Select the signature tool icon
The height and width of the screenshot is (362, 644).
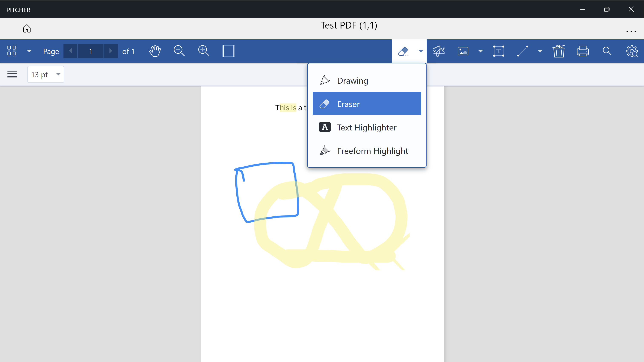439,51
